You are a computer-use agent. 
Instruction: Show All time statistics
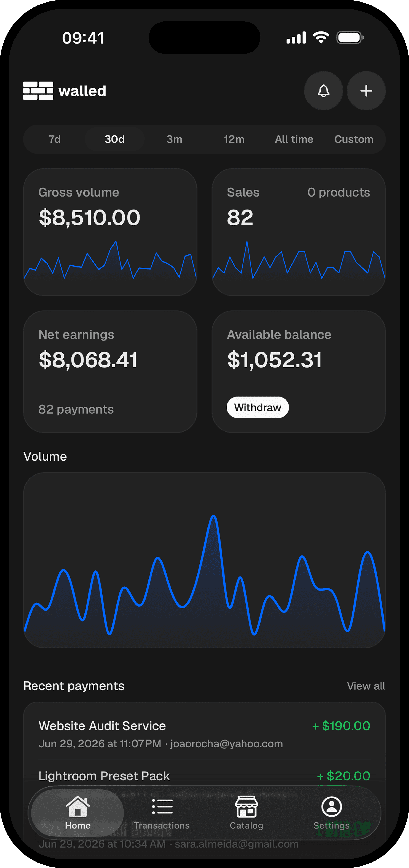tap(294, 139)
